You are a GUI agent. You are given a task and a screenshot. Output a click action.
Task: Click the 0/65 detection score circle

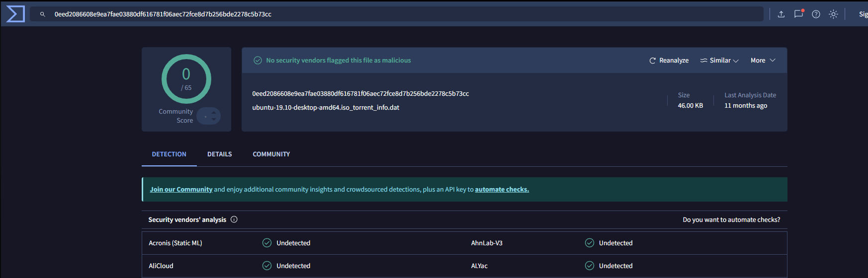click(186, 79)
